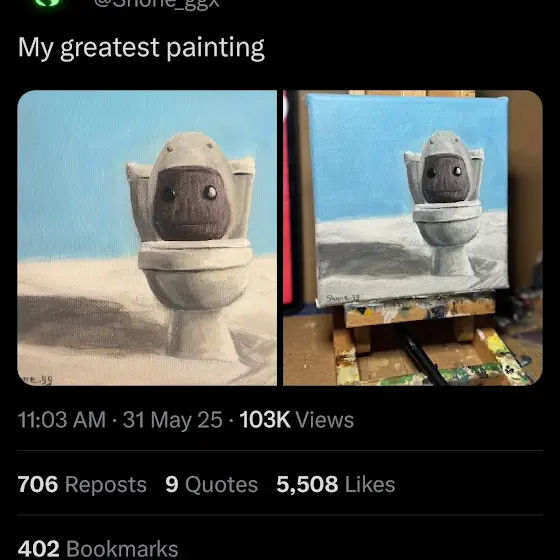Click the black paintbrush under the easel
The width and height of the screenshot is (560, 560).
(x=423, y=354)
